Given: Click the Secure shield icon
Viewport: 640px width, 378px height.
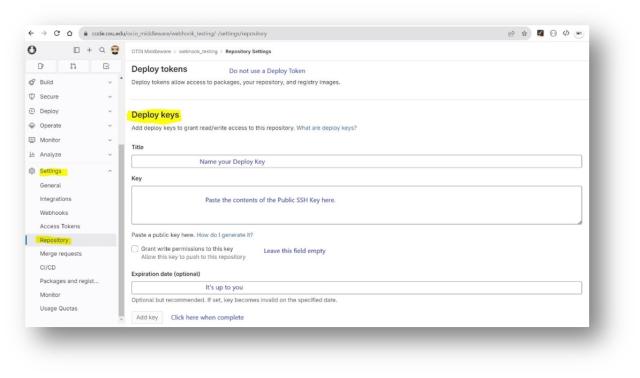Looking at the screenshot, I should [32, 96].
